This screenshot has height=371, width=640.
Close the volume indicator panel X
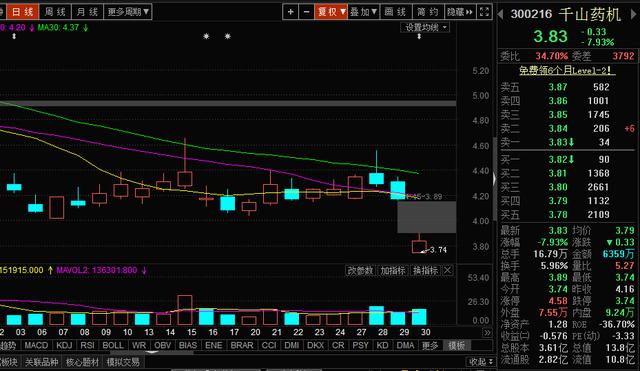tap(448, 270)
